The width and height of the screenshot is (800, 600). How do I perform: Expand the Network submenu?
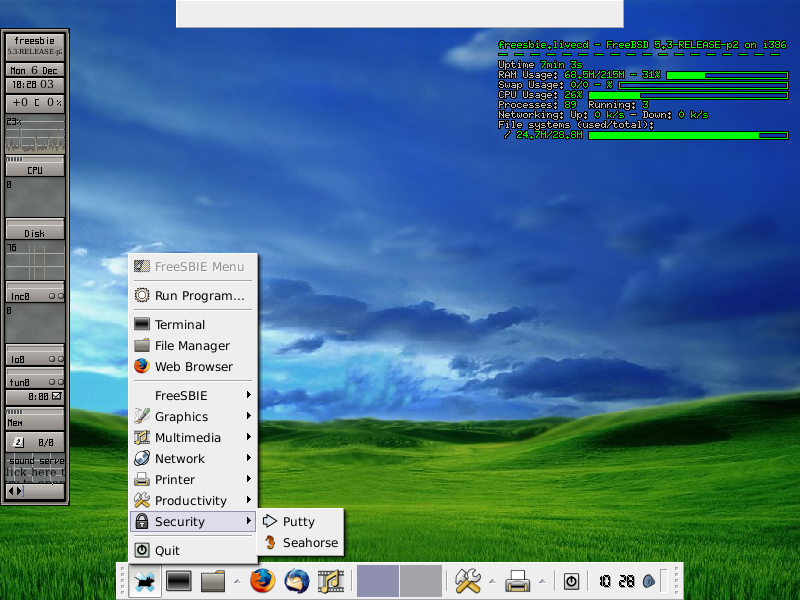(193, 458)
